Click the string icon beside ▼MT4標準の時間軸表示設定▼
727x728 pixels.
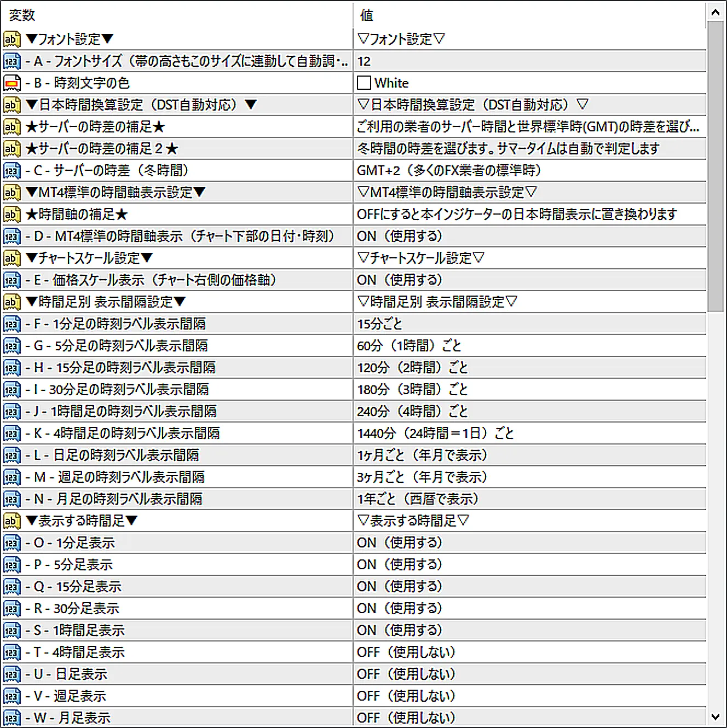(12, 193)
